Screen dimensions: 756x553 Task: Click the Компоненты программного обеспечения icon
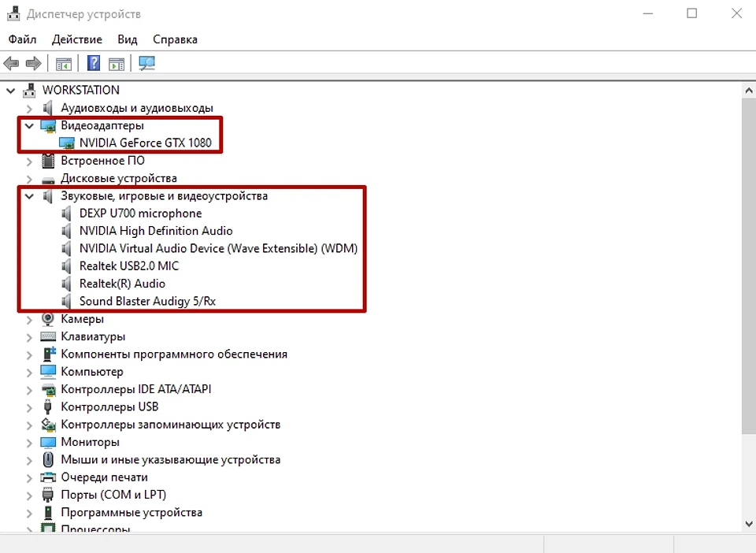tap(49, 354)
